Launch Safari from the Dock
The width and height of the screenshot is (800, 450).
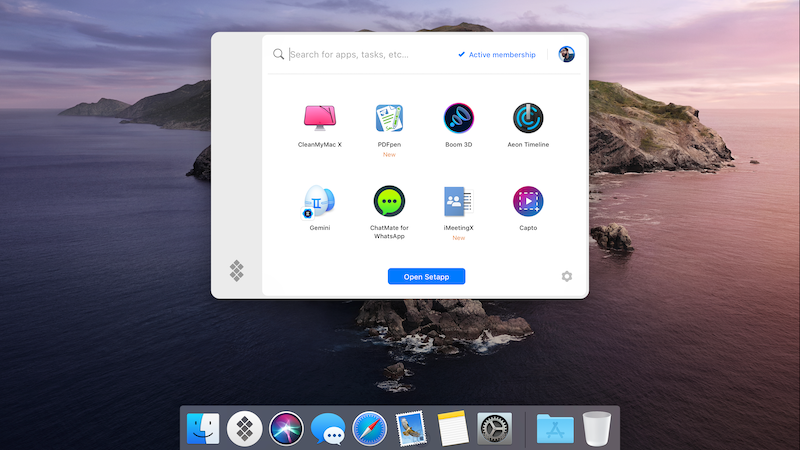[x=369, y=429]
